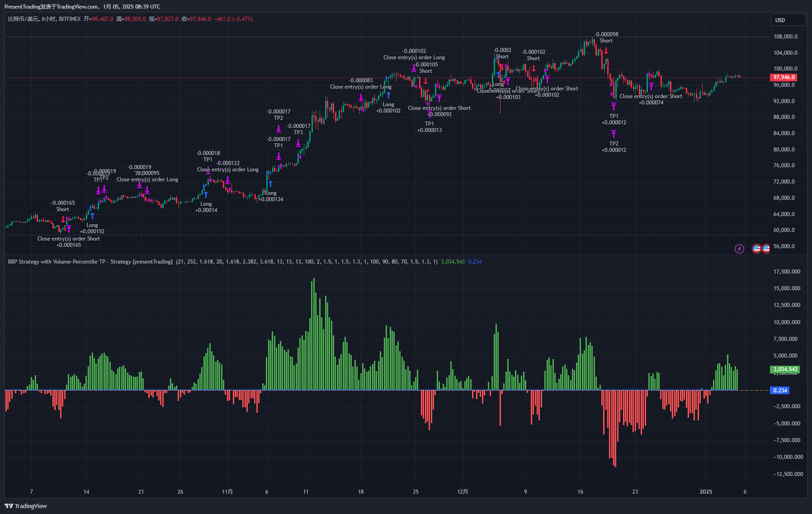This screenshot has width=812, height=514.
Task: Click the rightmost US flag event icon
Action: [x=766, y=249]
